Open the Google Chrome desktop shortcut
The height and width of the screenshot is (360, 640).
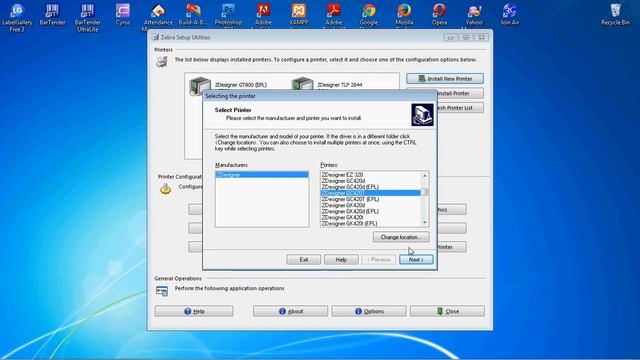point(369,15)
